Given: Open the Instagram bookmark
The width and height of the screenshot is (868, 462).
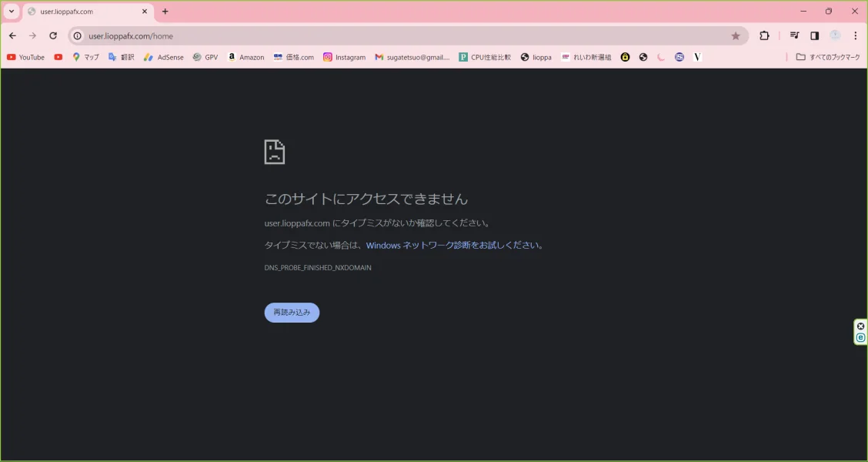Looking at the screenshot, I should tap(345, 56).
